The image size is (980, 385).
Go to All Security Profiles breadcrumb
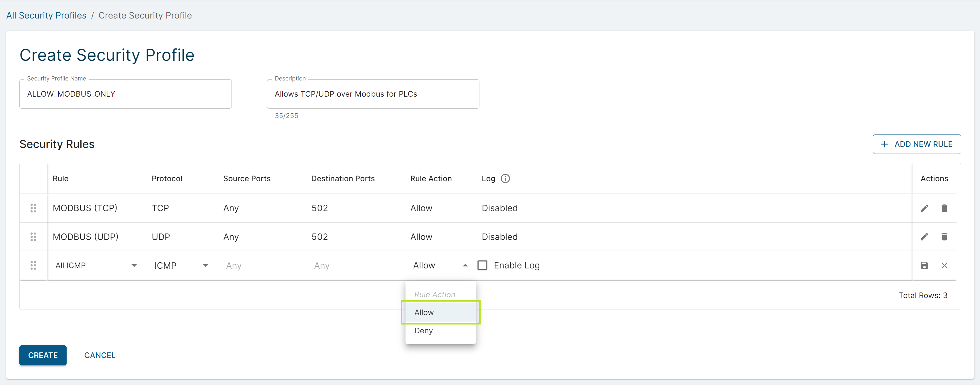point(46,15)
